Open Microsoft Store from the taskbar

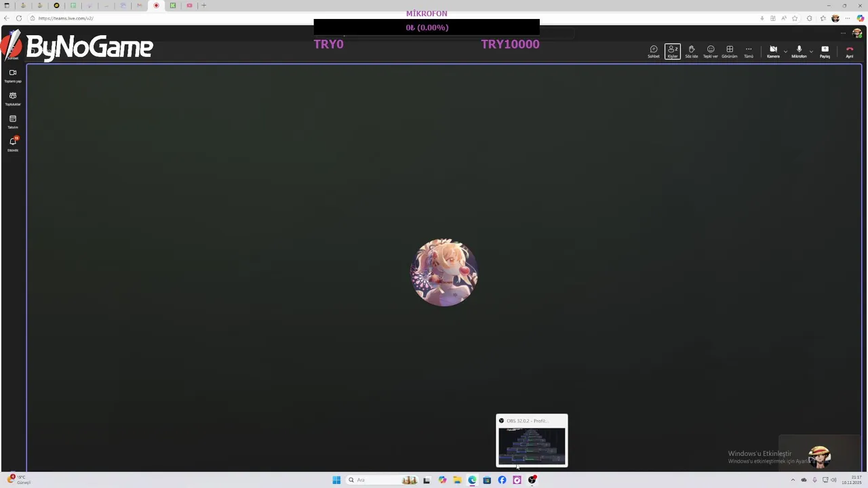point(487,480)
